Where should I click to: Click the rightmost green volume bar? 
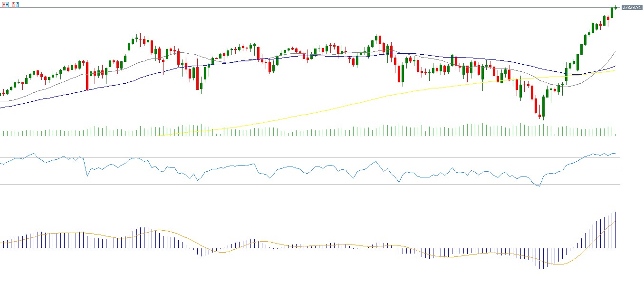[x=615, y=135]
